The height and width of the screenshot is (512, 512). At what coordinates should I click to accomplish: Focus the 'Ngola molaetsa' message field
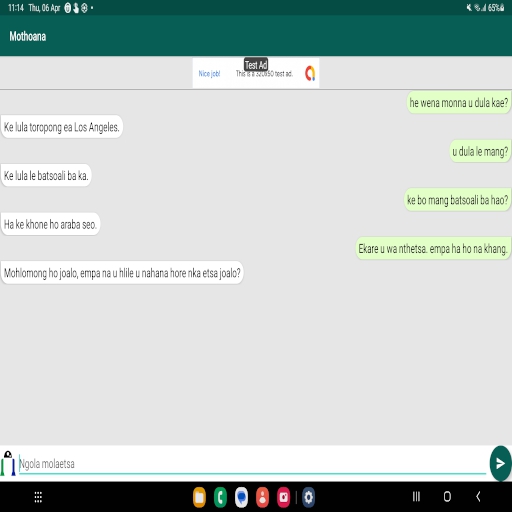[252, 464]
